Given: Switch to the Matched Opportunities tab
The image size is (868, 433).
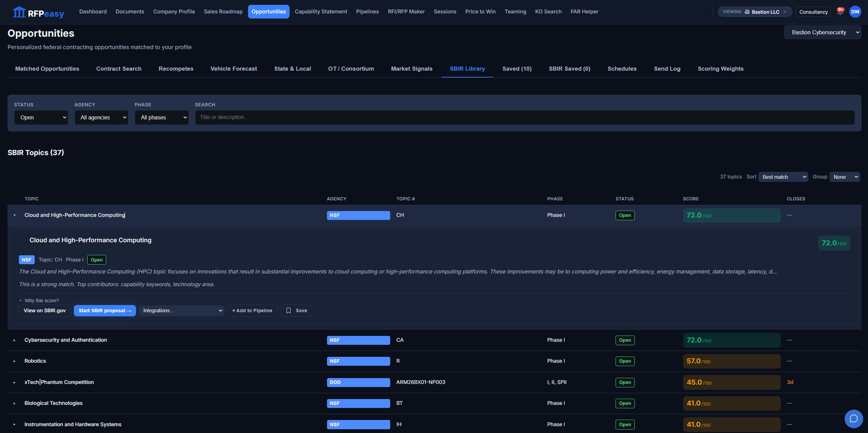Looking at the screenshot, I should coord(47,69).
